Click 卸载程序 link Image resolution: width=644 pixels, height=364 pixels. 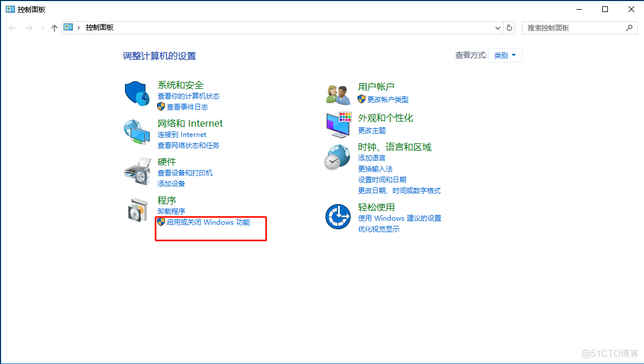171,211
